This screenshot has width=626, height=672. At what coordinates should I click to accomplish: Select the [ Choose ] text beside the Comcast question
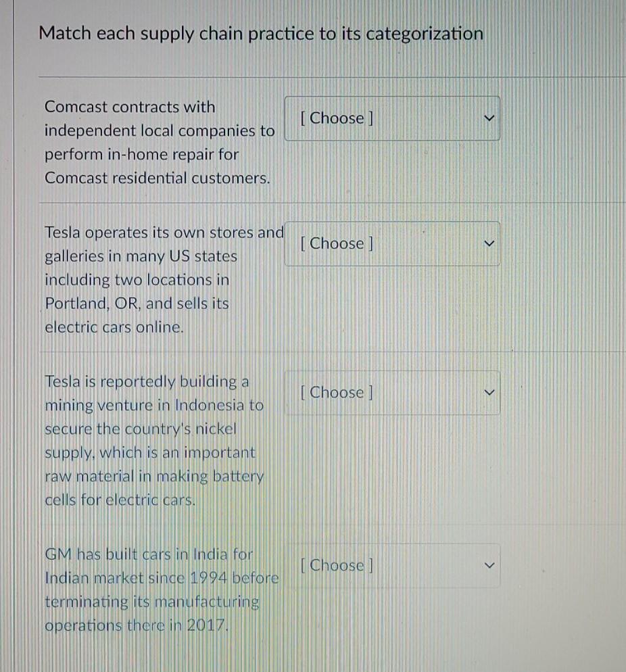click(336, 118)
